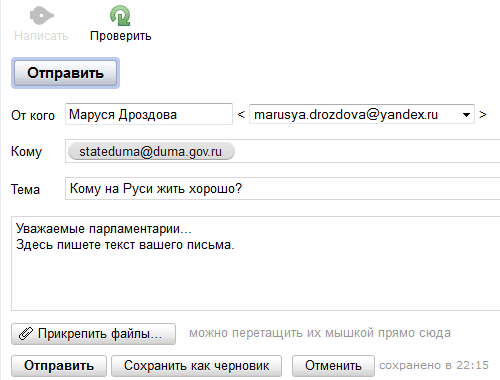Cancel the letter with the Отменить button
Image resolution: width=500 pixels, height=380 pixels.
click(333, 366)
